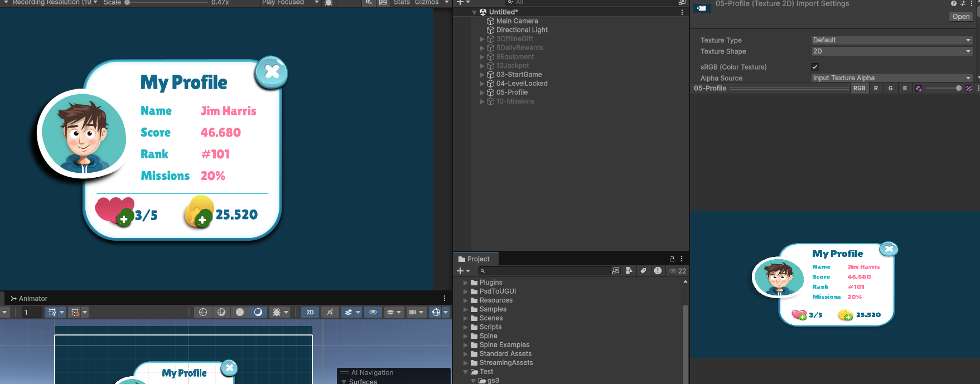Click the scene grid snapping icon
This screenshot has height=384, width=980.
75,312
